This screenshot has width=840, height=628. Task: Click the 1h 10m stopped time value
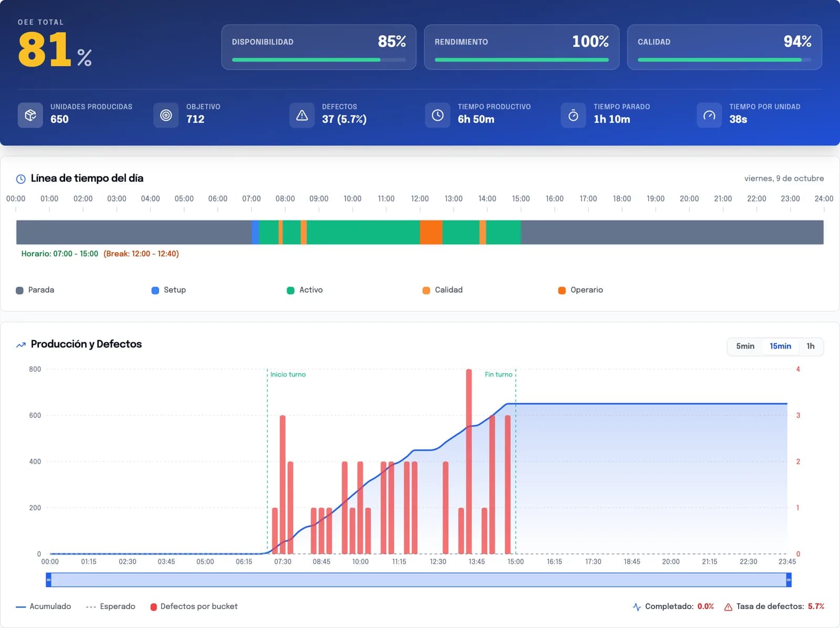612,119
